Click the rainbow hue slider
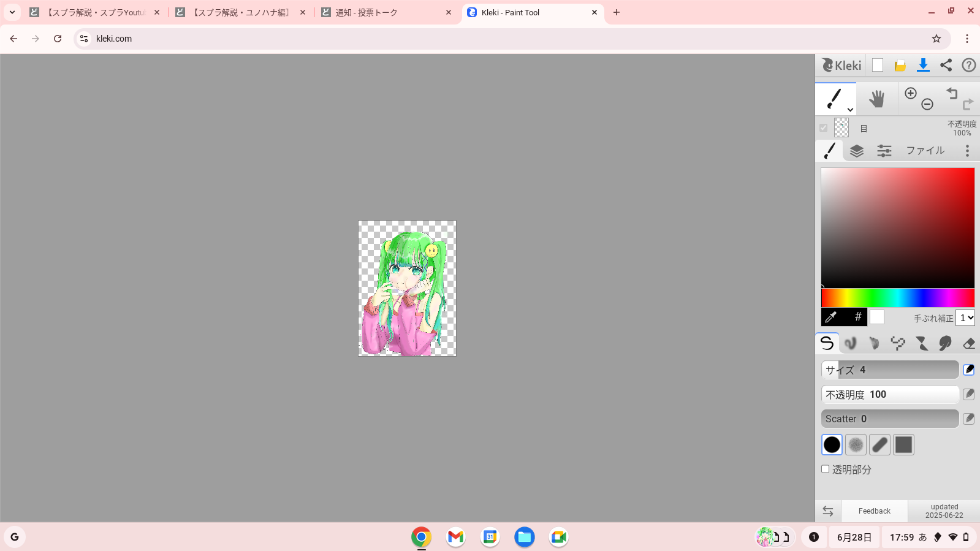 (898, 298)
